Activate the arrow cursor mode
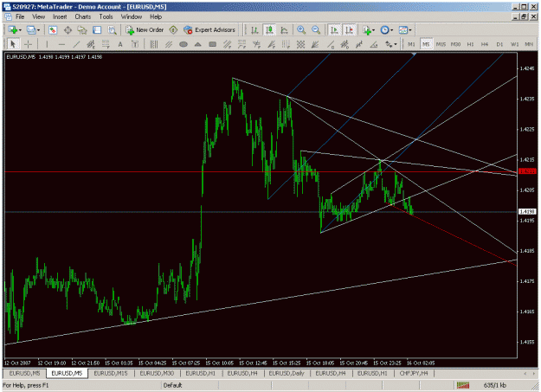The image size is (541, 392). pyautogui.click(x=13, y=44)
